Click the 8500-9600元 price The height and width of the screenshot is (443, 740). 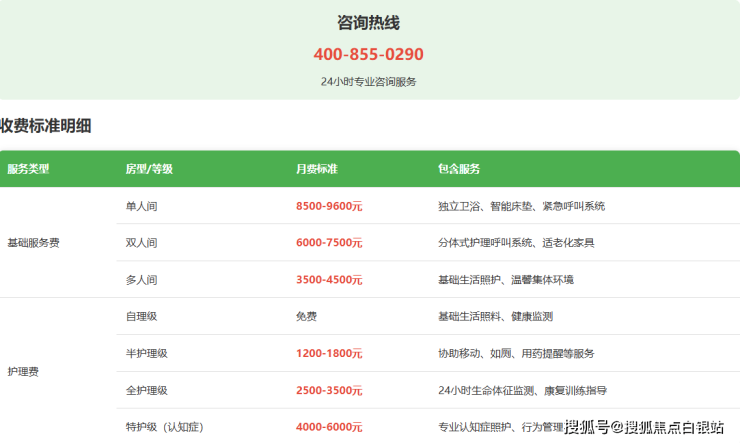329,206
